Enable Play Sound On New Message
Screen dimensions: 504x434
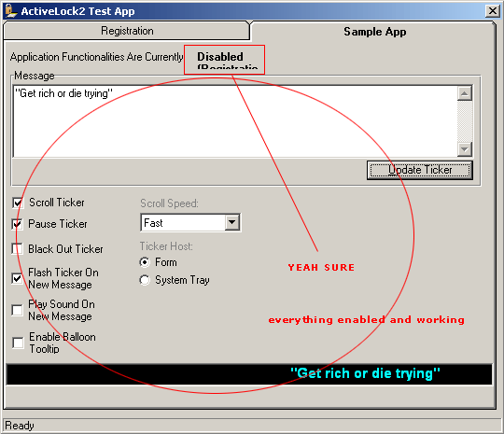(x=18, y=310)
